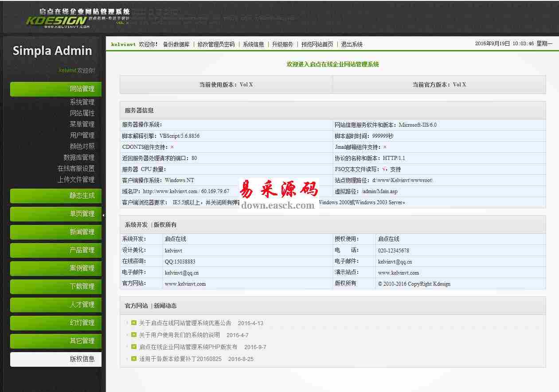Open 备份数据库 in top menu
559x392 pixels.
176,44
